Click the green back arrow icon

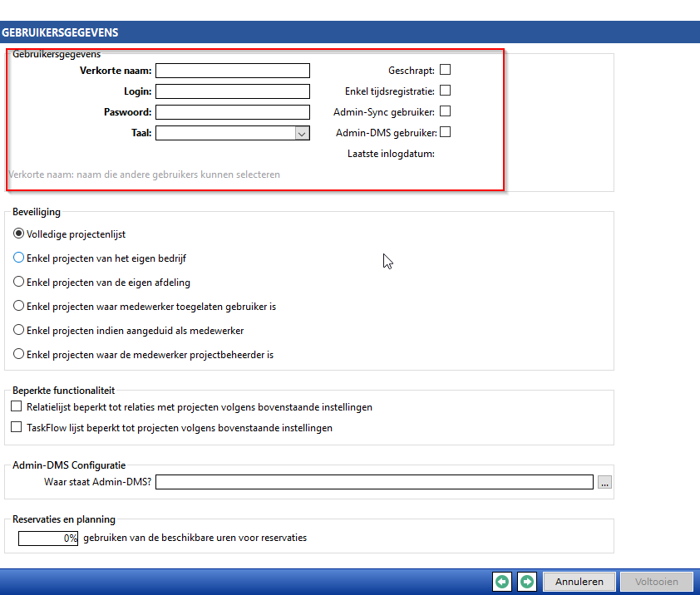[501, 582]
